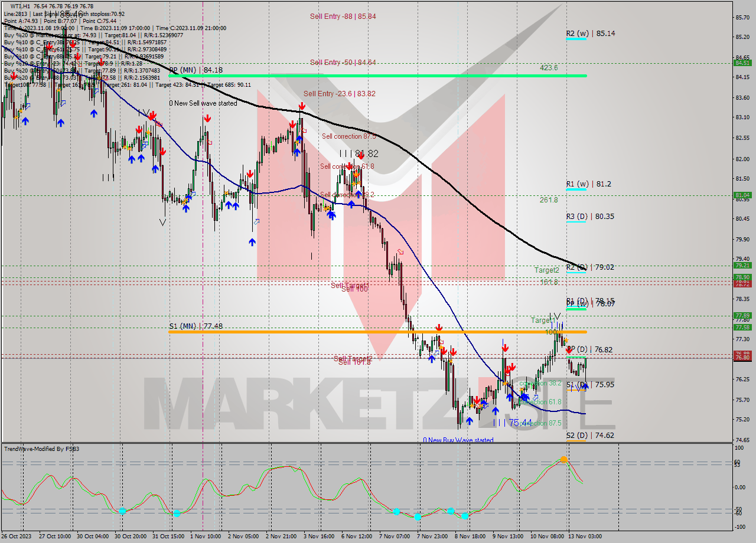Click the green "261.8" Fibonacci label
This screenshot has height=543, width=756.
point(549,200)
